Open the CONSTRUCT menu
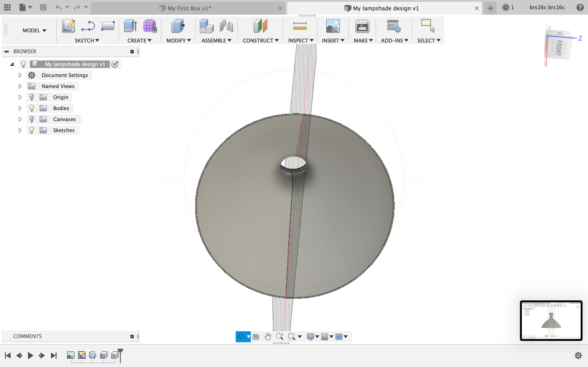 [x=260, y=41]
